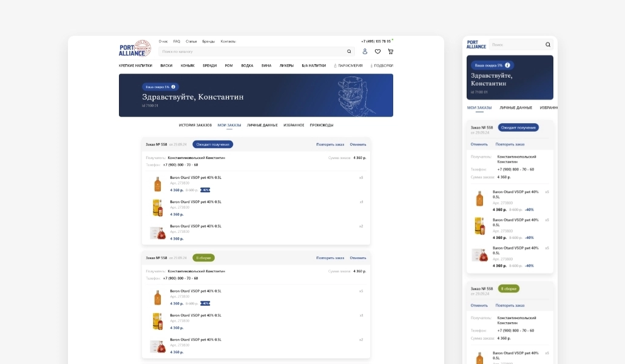
Task: Select Личные данные tab in mobile view
Action: coord(516,107)
